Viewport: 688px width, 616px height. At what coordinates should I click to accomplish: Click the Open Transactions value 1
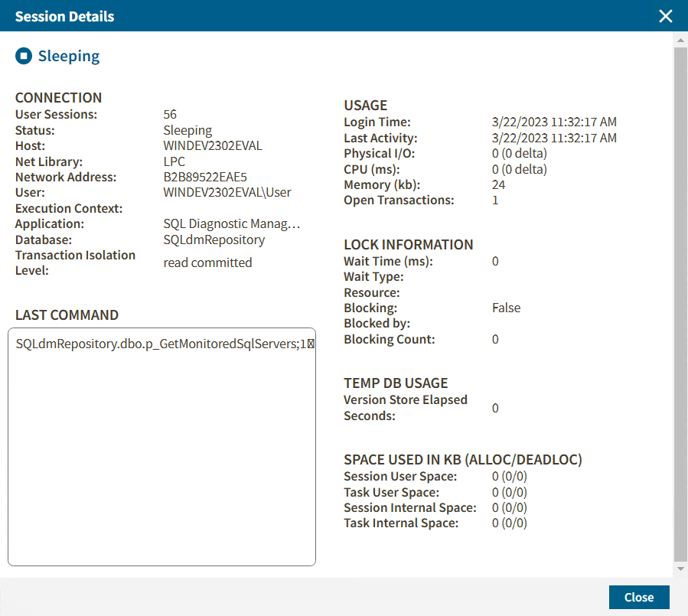click(x=495, y=200)
